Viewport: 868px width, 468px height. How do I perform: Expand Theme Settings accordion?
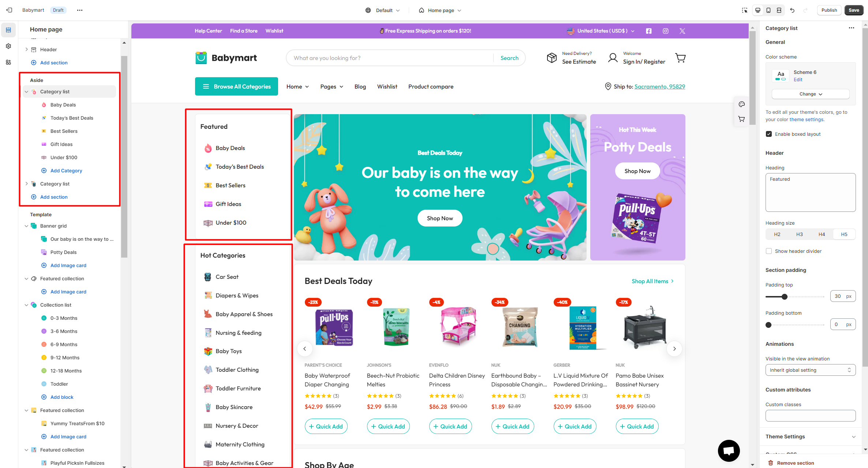click(811, 437)
